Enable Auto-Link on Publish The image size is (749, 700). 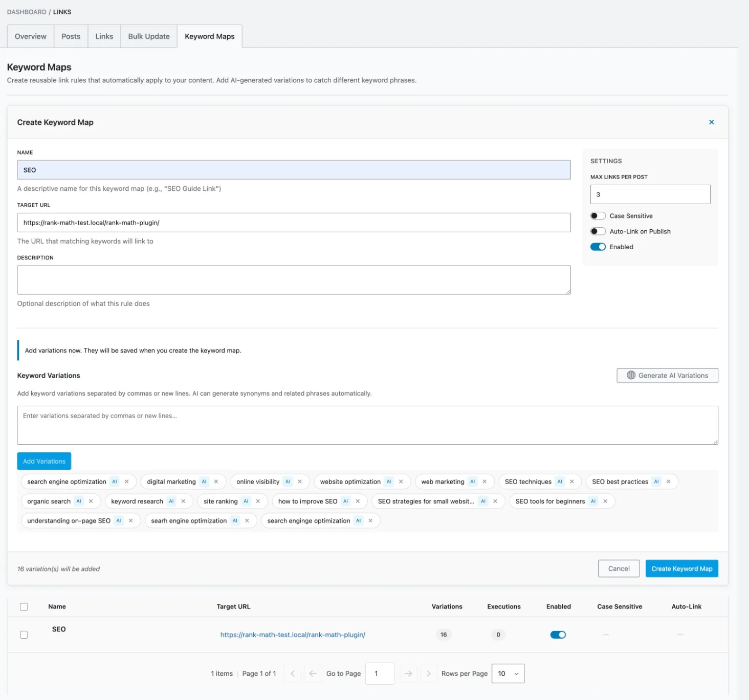tap(598, 231)
